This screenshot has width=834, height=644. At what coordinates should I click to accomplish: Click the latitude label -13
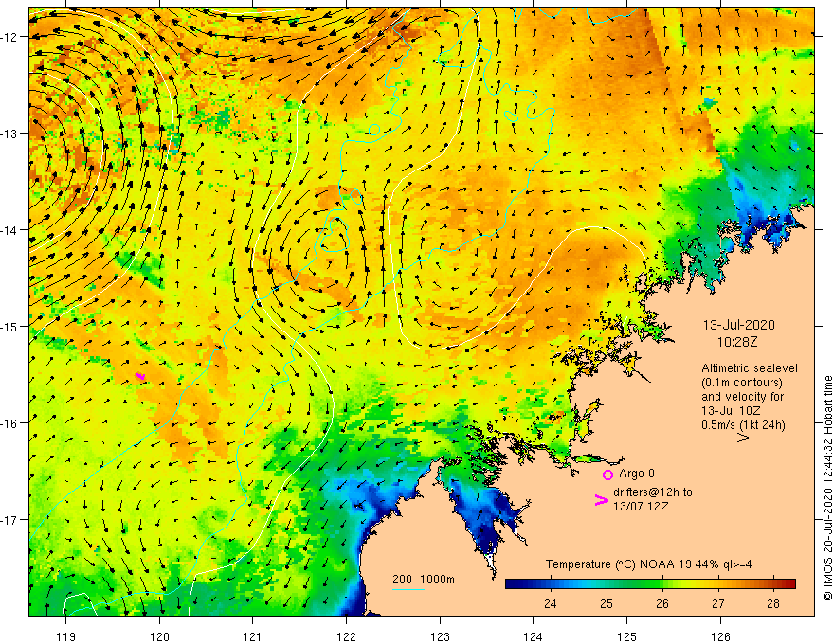(9, 134)
